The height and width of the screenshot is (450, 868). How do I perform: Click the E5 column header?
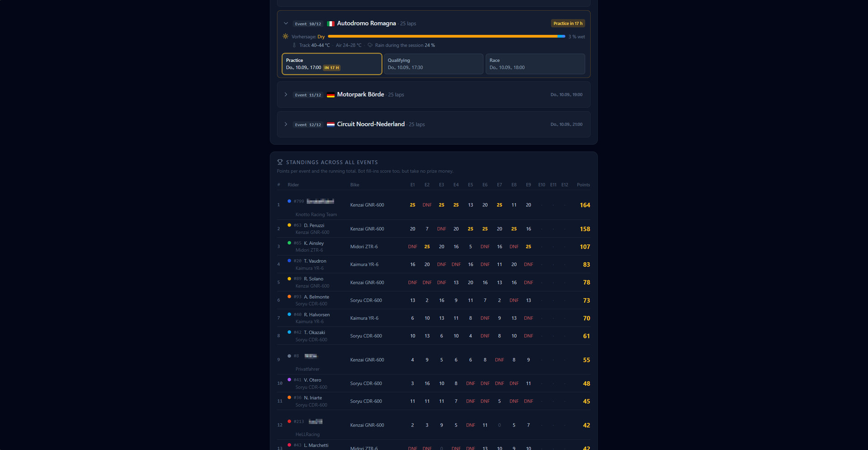coord(471,185)
